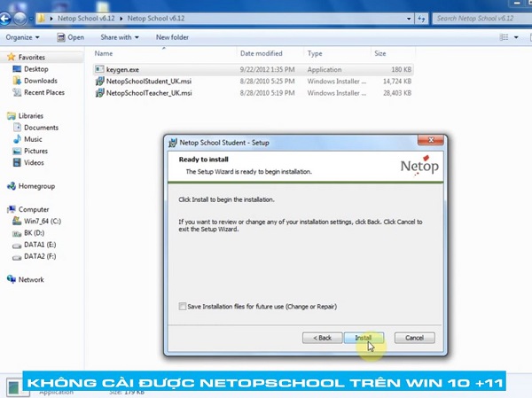Click second Netop School v6.12 breadcrumb
Image resolution: width=532 pixels, height=398 pixels.
156,19
